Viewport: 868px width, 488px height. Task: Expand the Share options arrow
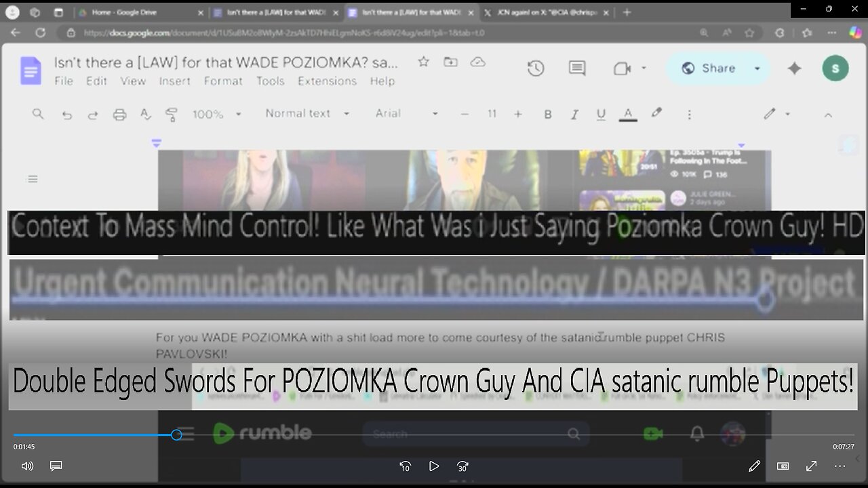point(757,68)
